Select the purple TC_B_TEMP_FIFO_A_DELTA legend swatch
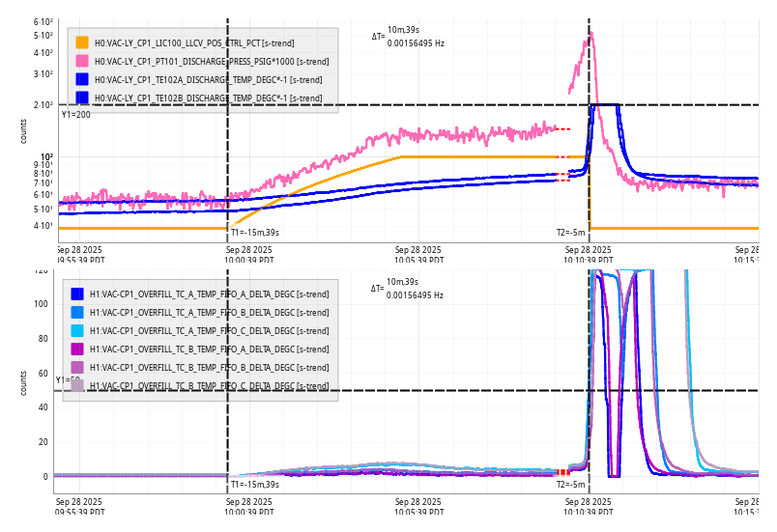777x532 pixels. (77, 349)
